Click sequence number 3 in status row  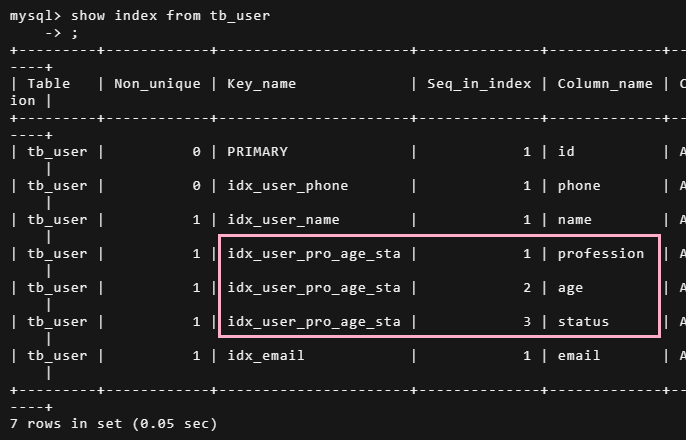[527, 322]
